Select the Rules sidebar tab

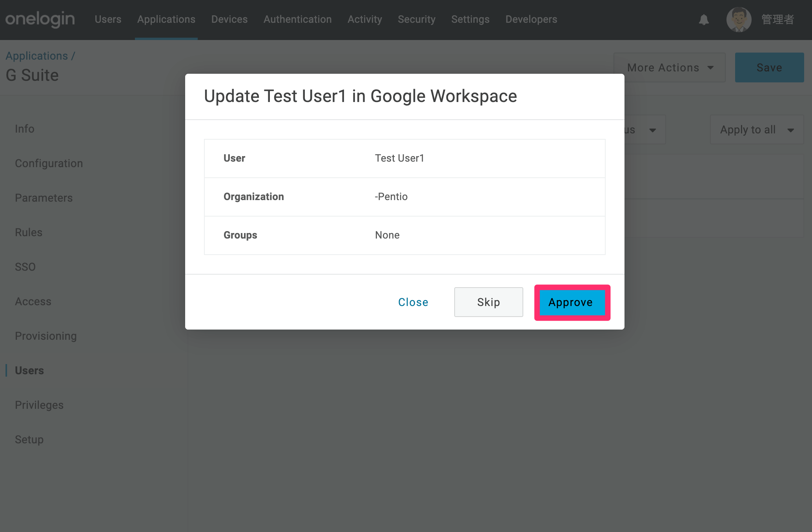pyautogui.click(x=29, y=232)
